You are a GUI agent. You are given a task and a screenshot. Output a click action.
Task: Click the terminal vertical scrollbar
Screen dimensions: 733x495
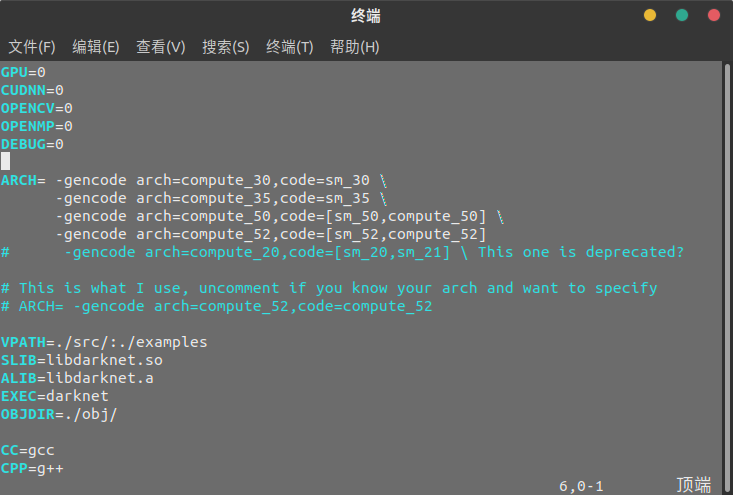pos(727,278)
